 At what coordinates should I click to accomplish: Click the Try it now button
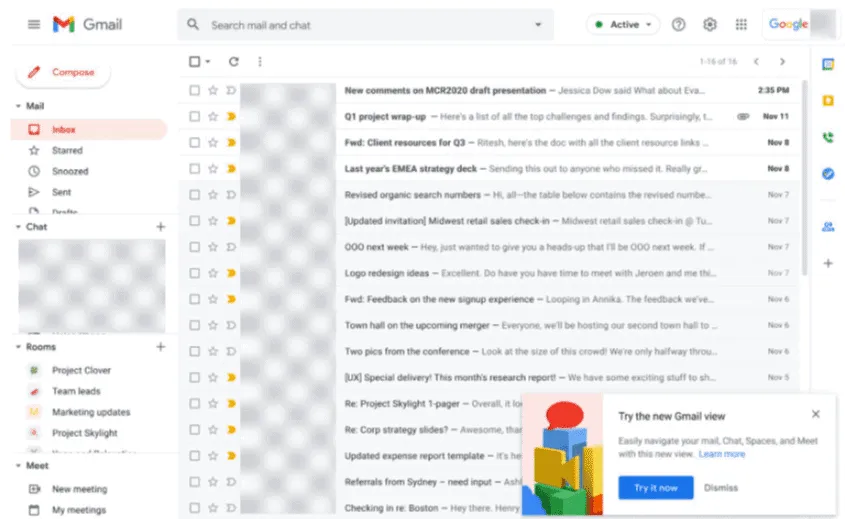pos(655,488)
